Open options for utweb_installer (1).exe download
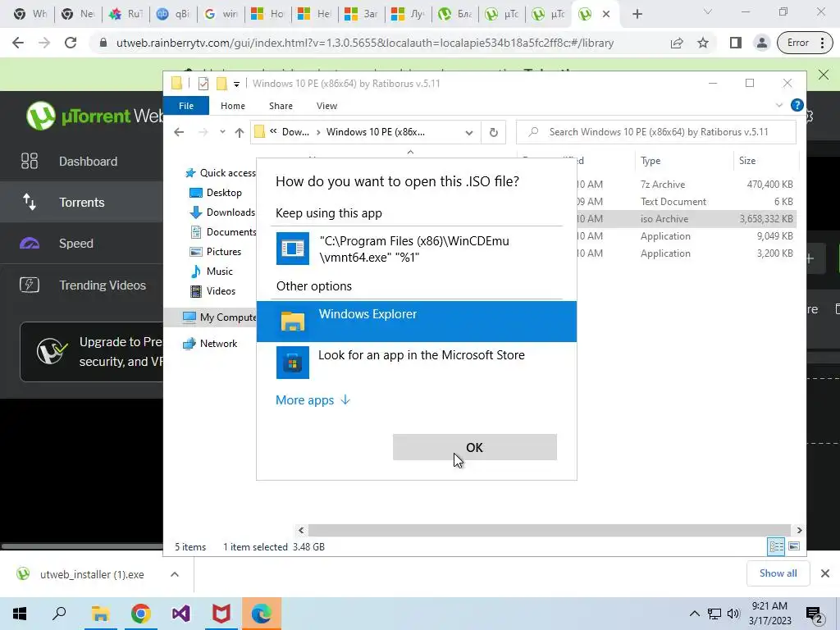840x630 pixels. coord(175,574)
